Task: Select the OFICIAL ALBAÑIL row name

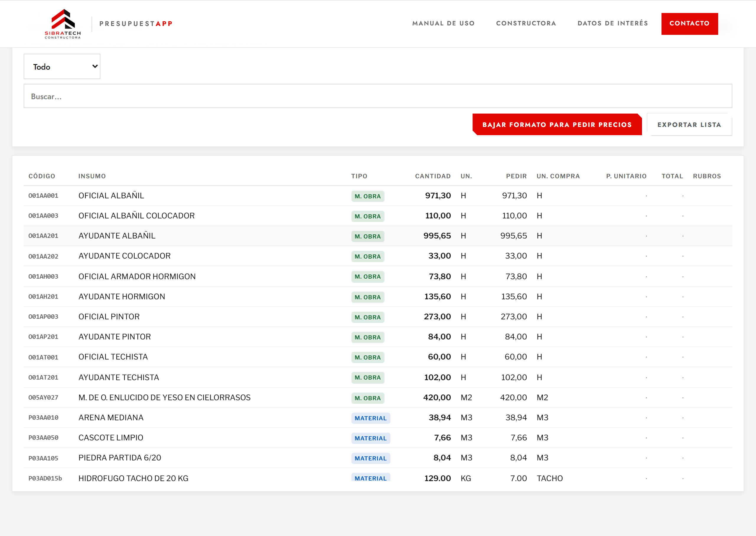Action: pos(111,196)
